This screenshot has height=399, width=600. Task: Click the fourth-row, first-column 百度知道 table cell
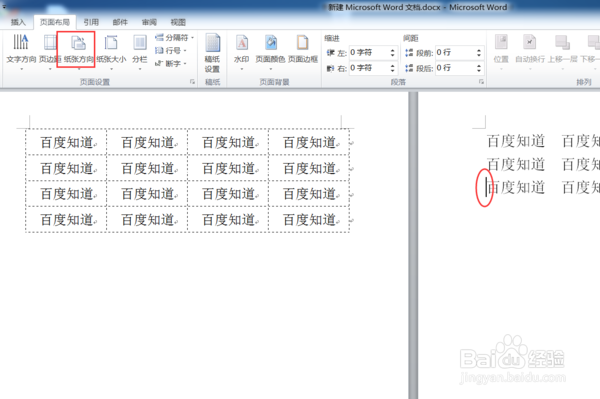[x=67, y=220]
